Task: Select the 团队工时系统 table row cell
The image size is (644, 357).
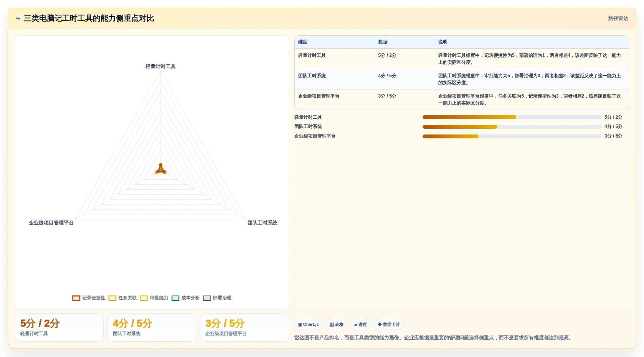Action: [312, 76]
